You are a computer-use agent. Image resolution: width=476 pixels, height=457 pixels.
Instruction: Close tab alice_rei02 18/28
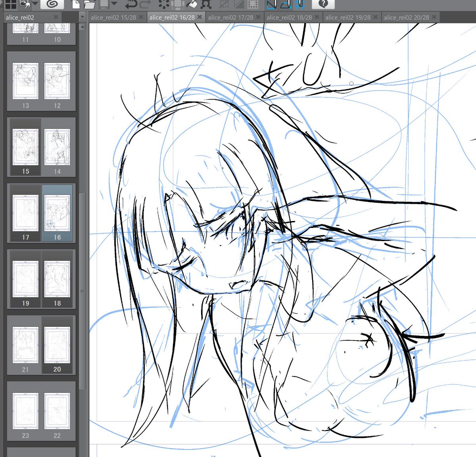317,17
